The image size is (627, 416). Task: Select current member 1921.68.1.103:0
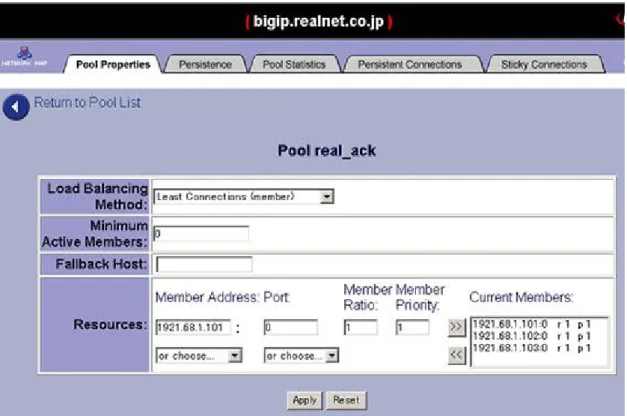tap(531, 348)
